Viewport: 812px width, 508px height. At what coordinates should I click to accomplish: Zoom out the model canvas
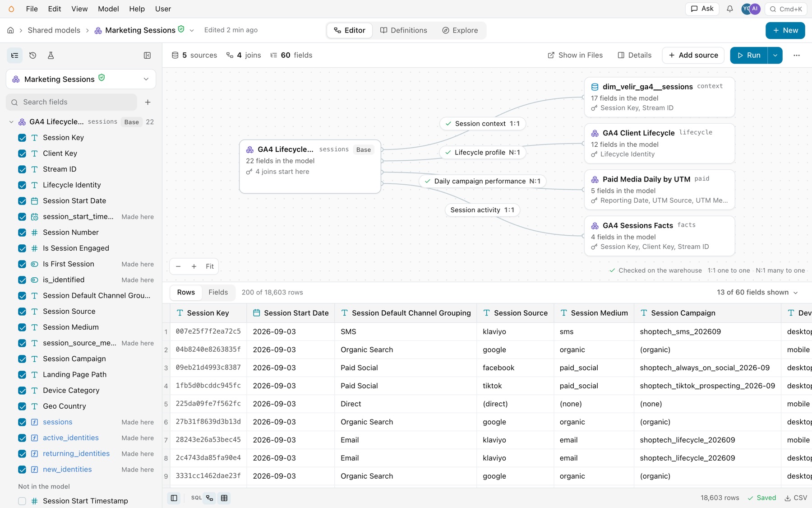[x=178, y=266]
